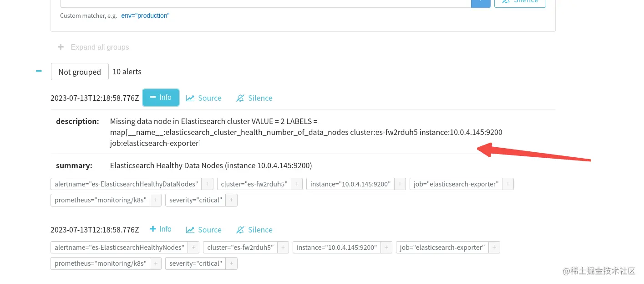The height and width of the screenshot is (284, 644).
Task: Add prometheus label of HealthyNodes alert to filter
Action: pyautogui.click(x=156, y=263)
